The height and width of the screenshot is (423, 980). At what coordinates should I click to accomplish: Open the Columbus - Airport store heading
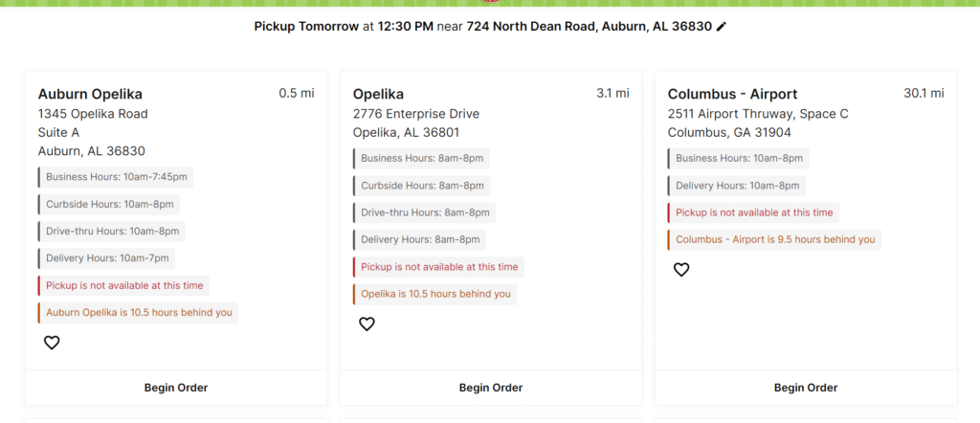732,94
